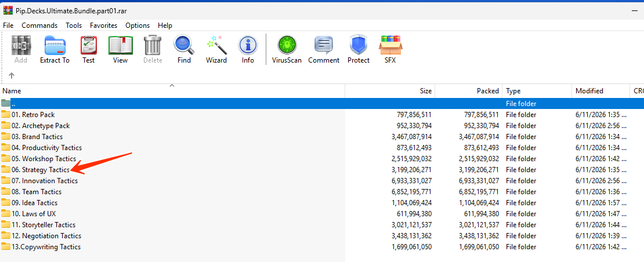Click folder icon of 03. Brand Tactics
This screenshot has height=262, width=644.
(5, 137)
